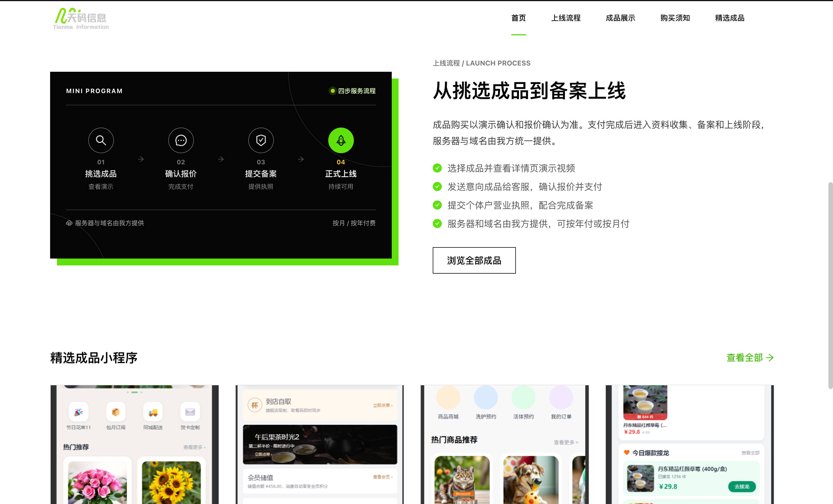Click the 贺卡定制 envelope icon

(x=190, y=412)
